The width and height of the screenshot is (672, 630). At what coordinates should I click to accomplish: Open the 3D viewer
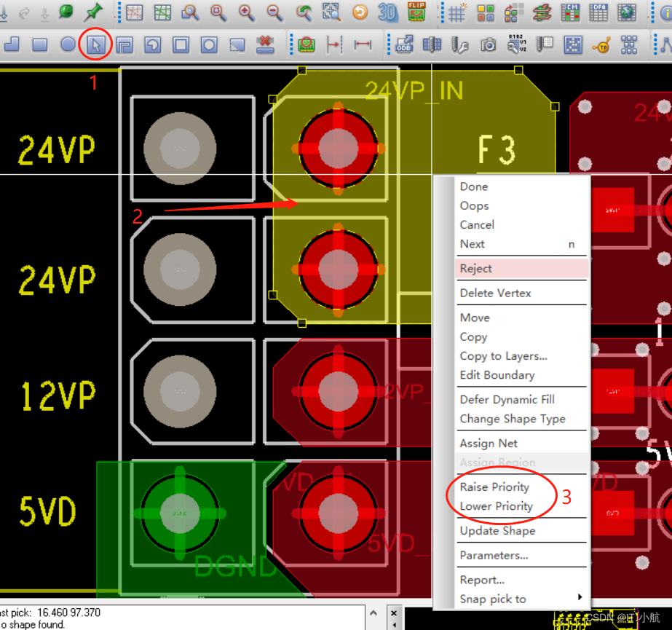pos(388,12)
